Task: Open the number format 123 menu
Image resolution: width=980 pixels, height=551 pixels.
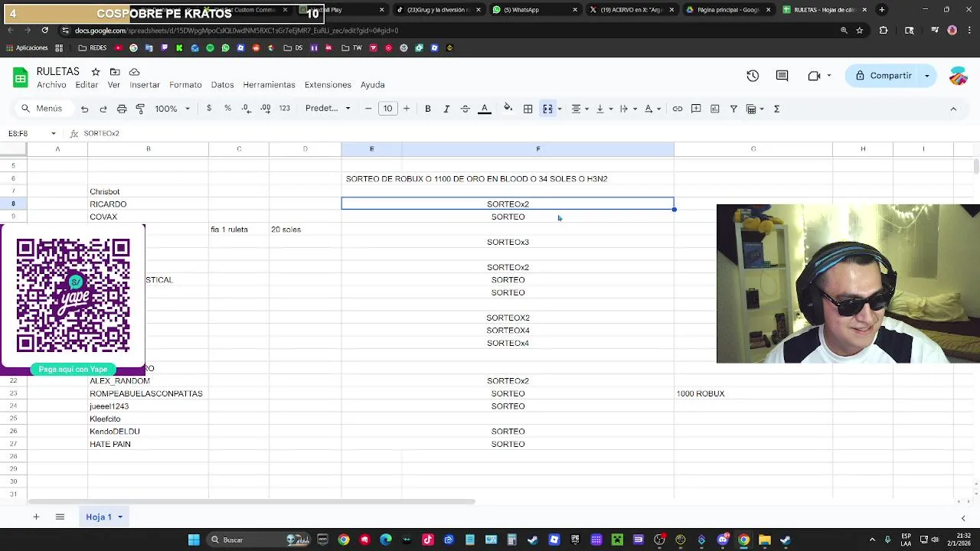Action: [x=284, y=109]
